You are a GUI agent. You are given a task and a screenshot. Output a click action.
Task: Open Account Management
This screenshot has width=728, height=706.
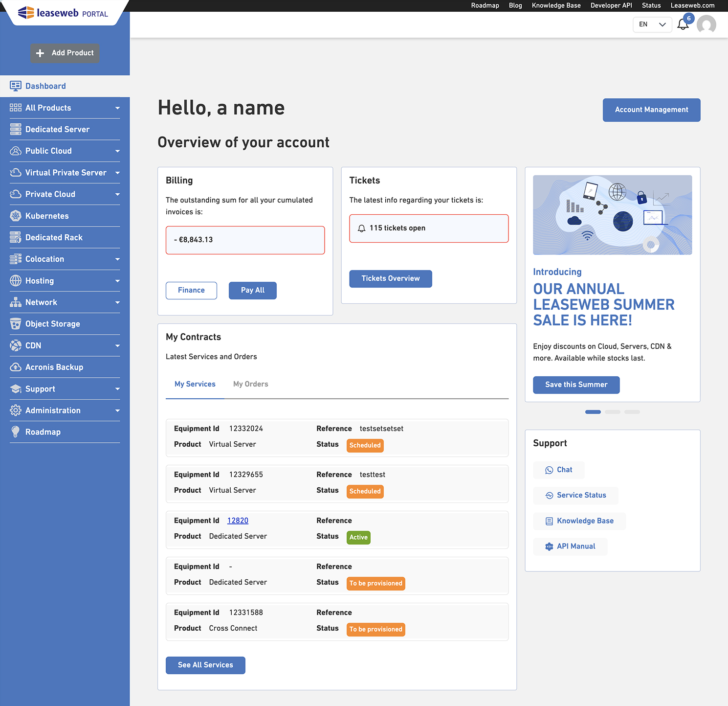(651, 110)
